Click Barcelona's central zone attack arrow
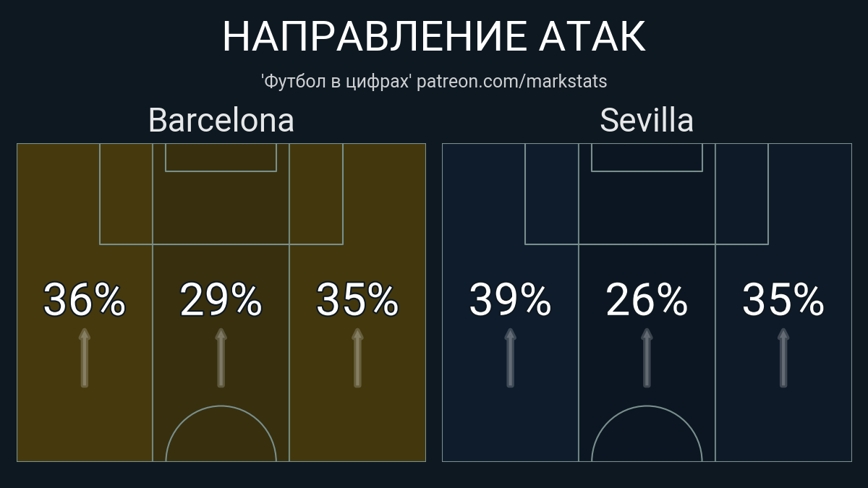 click(x=221, y=359)
